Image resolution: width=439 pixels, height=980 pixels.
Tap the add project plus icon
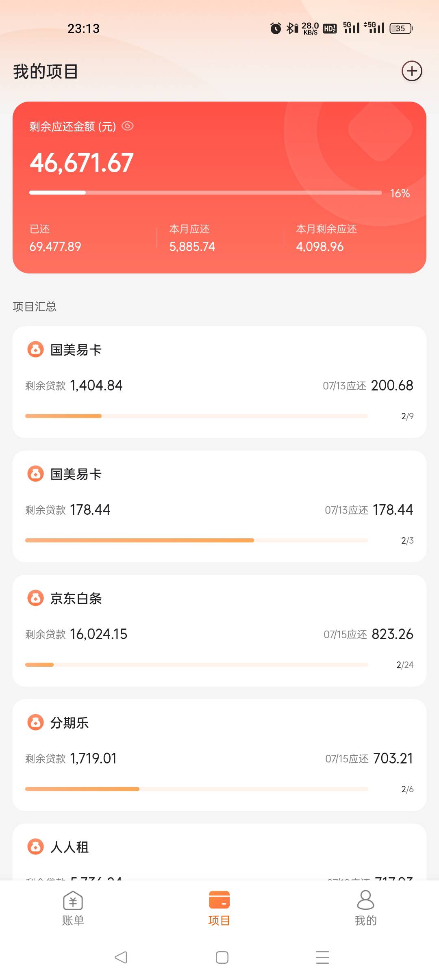click(x=412, y=71)
